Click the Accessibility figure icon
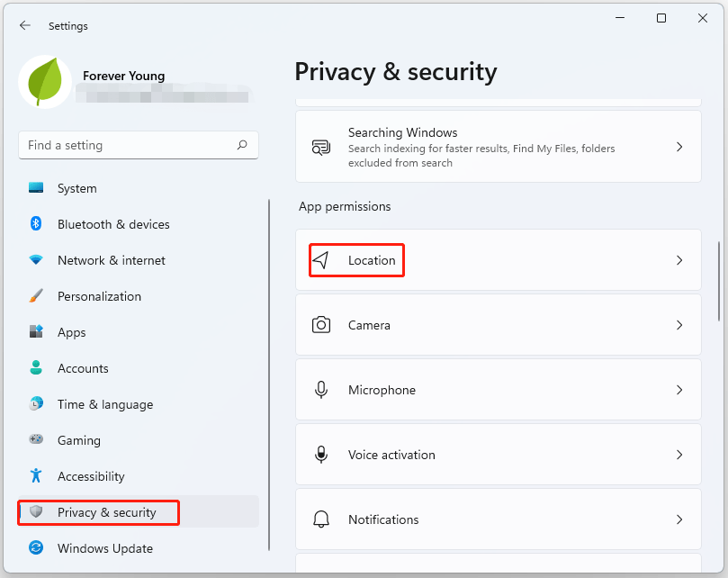This screenshot has width=728, height=578. click(36, 475)
